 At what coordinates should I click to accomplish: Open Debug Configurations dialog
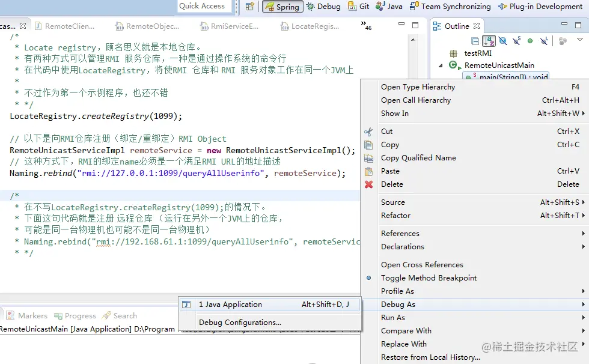270,323
